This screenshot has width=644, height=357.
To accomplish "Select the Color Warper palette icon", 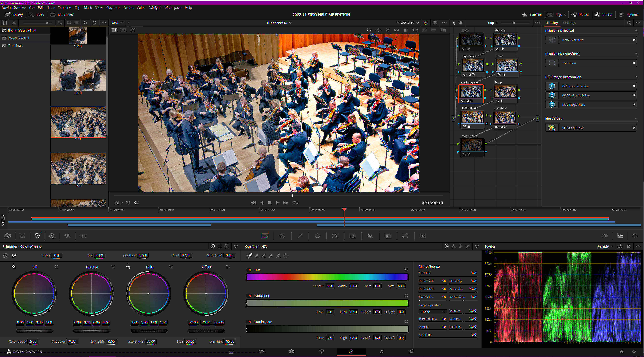I will (283, 236).
